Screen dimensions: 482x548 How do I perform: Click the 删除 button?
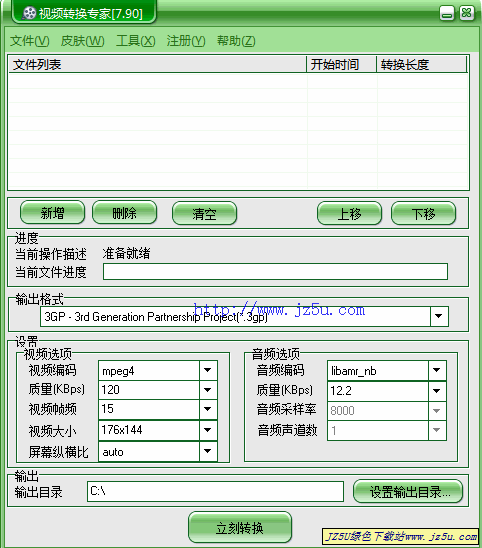[x=124, y=213]
